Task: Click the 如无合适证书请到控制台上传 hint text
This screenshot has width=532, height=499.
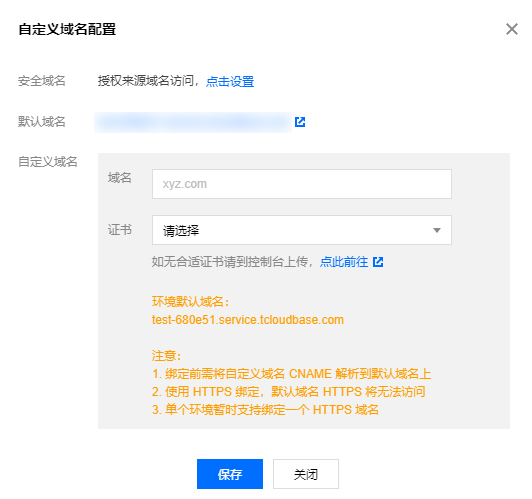Action: pyautogui.click(x=230, y=262)
